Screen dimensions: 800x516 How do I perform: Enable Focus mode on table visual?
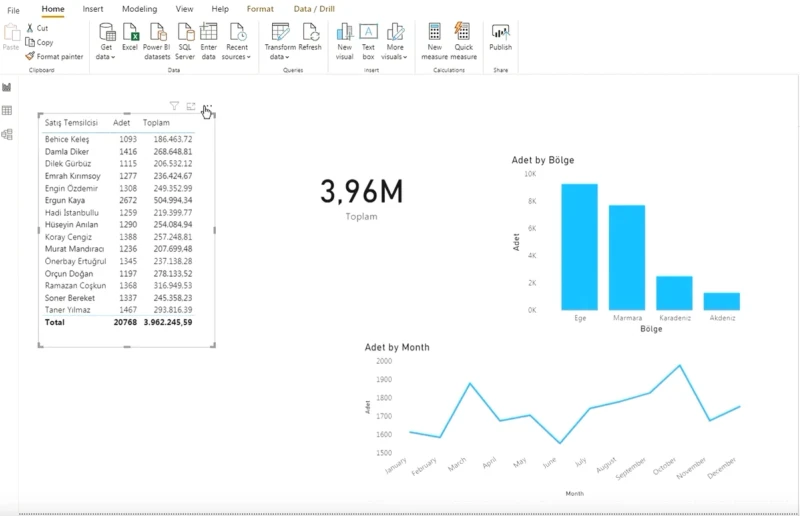(x=191, y=106)
